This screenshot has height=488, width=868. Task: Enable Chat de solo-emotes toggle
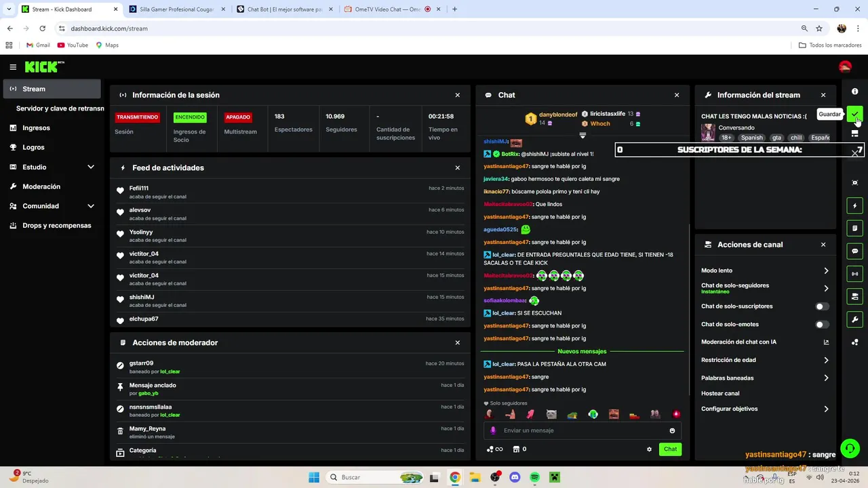pos(822,325)
